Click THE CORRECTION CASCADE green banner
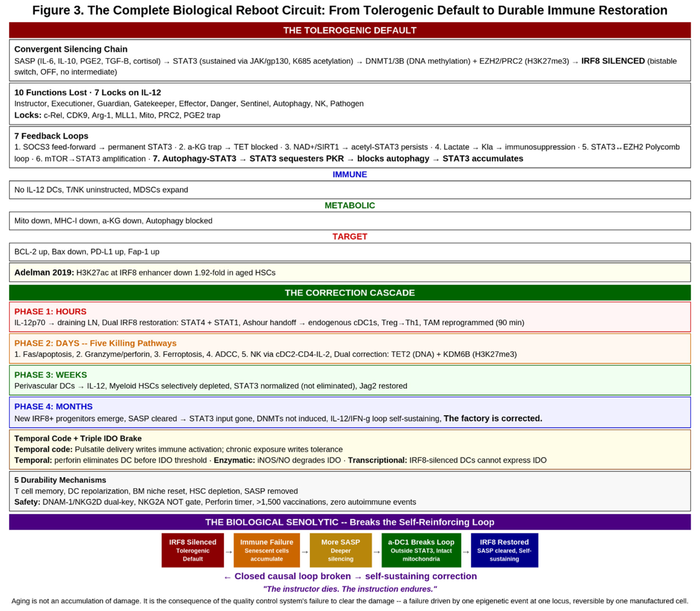 (x=350, y=293)
